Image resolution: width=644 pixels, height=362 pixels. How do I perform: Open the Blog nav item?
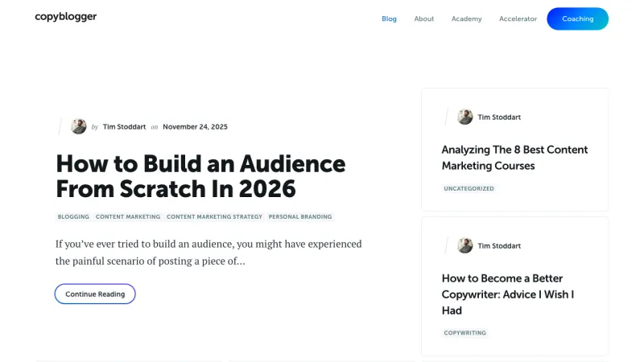coord(389,19)
